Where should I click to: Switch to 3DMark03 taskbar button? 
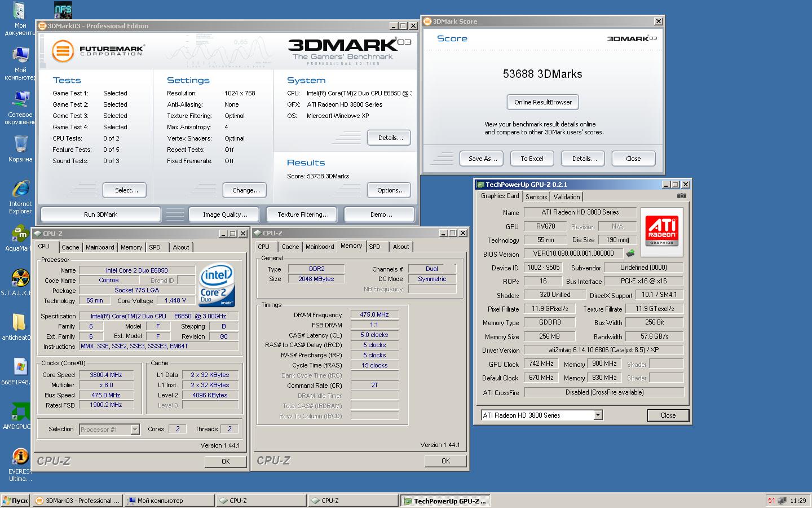(77, 501)
